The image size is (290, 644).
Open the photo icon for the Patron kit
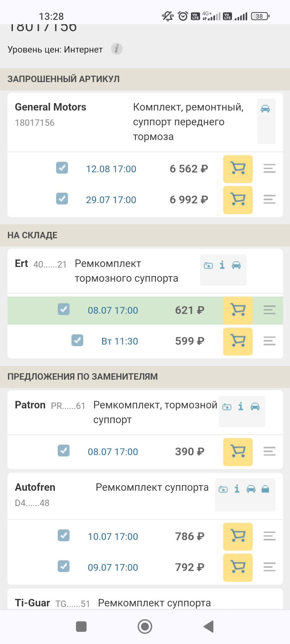click(x=227, y=407)
